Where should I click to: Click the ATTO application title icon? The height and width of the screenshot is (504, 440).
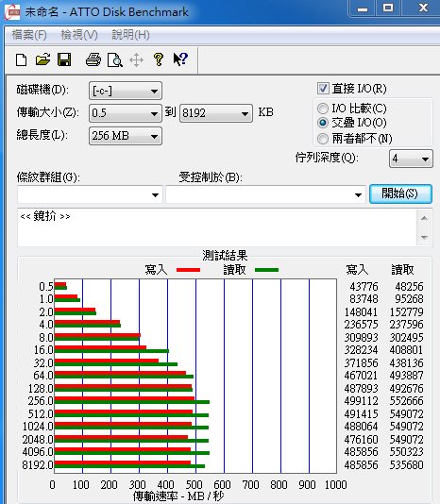pyautogui.click(x=12, y=12)
